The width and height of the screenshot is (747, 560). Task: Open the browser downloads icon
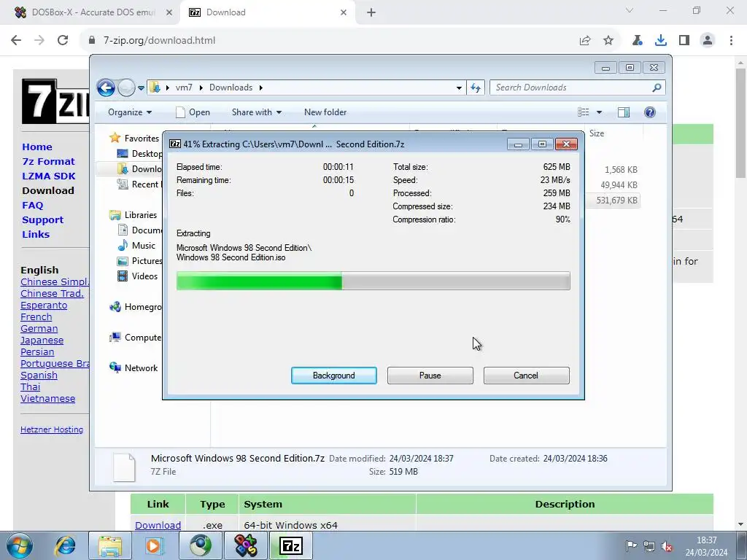[661, 41]
